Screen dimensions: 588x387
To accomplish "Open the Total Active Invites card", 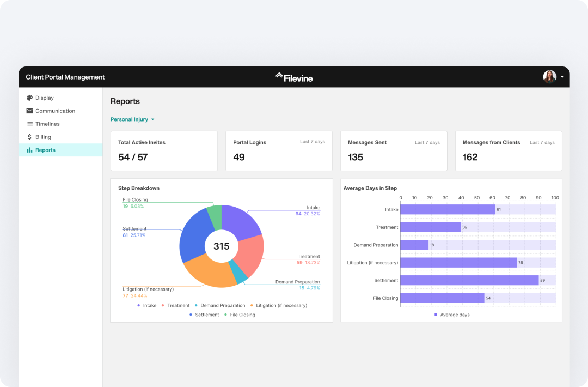I will tap(164, 151).
